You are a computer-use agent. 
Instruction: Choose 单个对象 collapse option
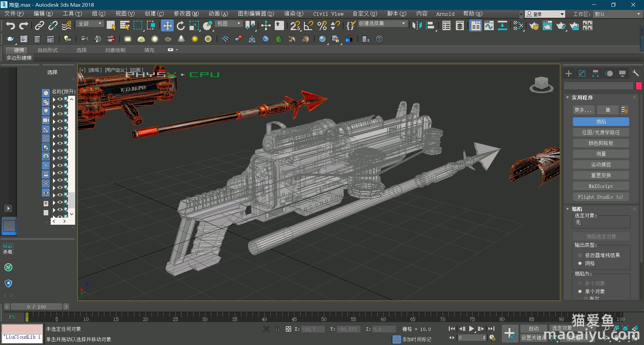[x=580, y=291]
